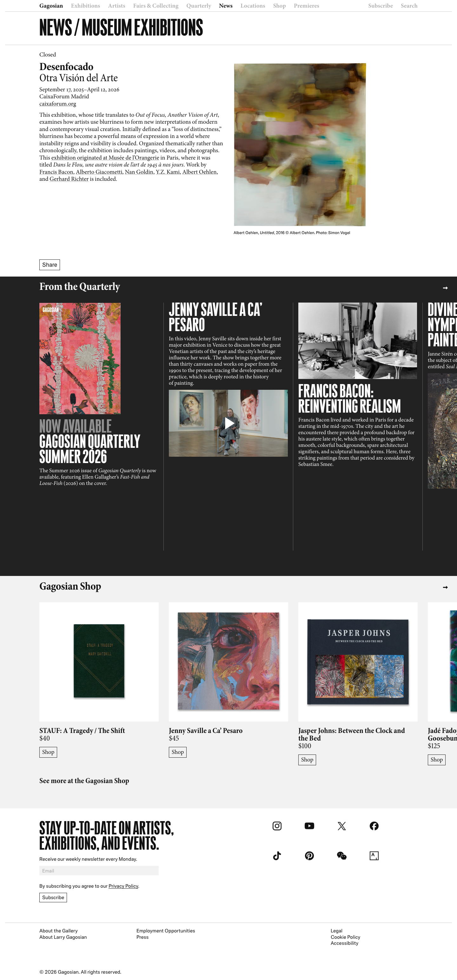Open Francis Bacon studio photo
Image resolution: width=457 pixels, height=980 pixels.
[358, 341]
